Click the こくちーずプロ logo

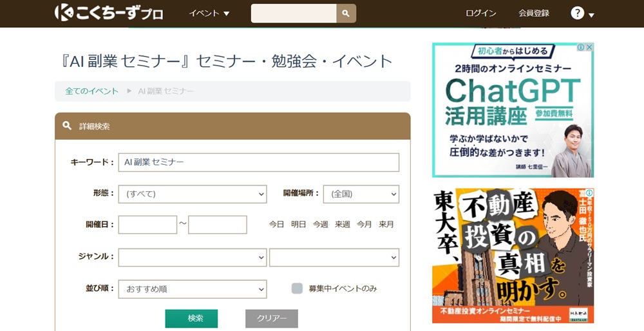(109, 13)
